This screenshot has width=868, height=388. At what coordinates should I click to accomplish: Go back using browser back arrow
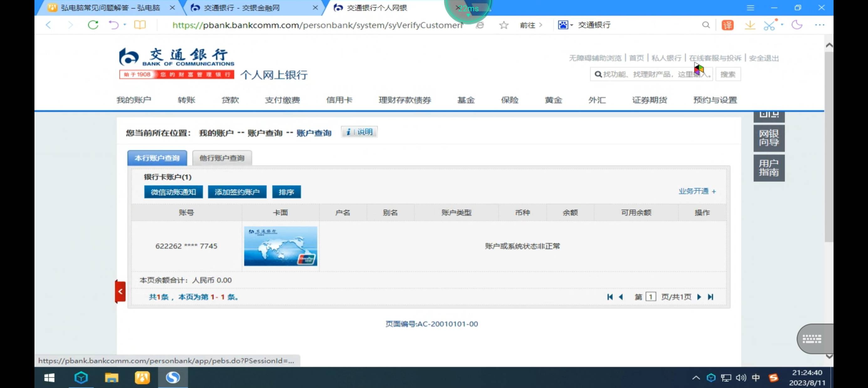tap(49, 25)
